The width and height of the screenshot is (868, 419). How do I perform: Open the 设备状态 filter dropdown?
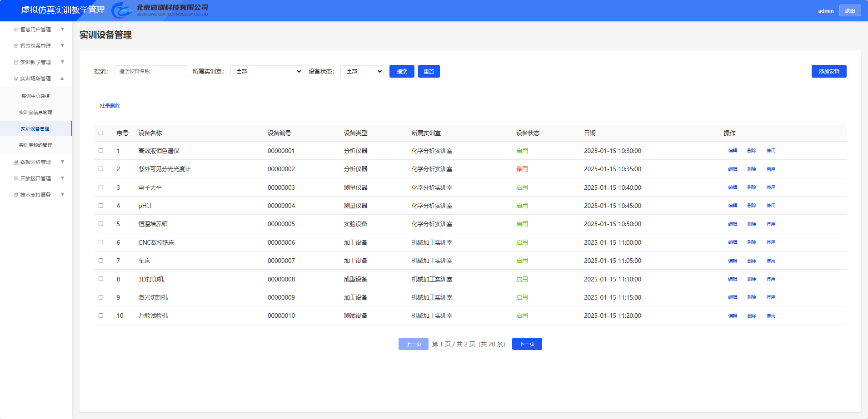pyautogui.click(x=362, y=71)
